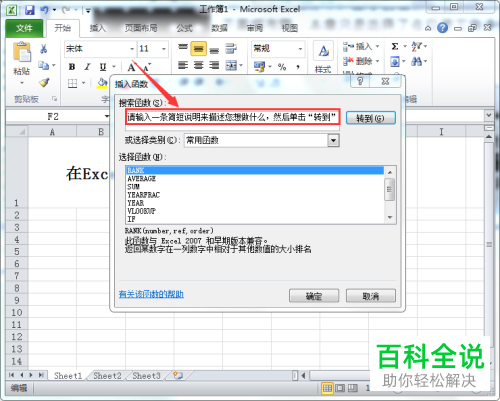Click the dialog help question mark button

(360, 81)
